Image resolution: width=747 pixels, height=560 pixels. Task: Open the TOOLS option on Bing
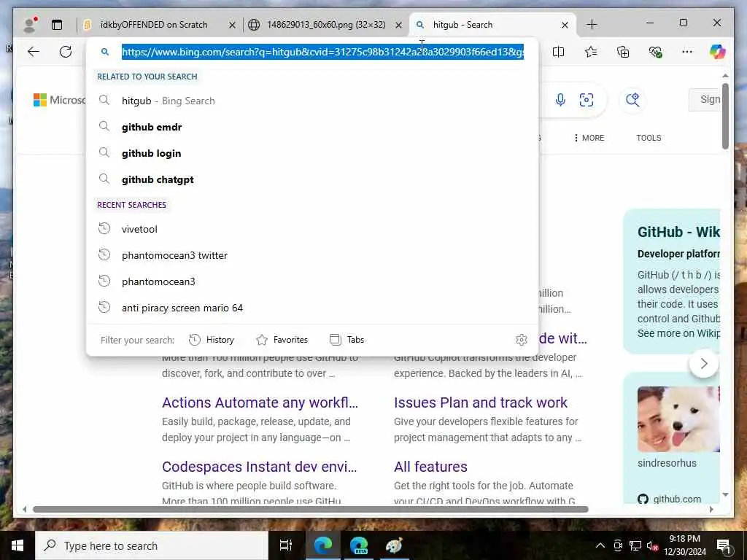649,138
